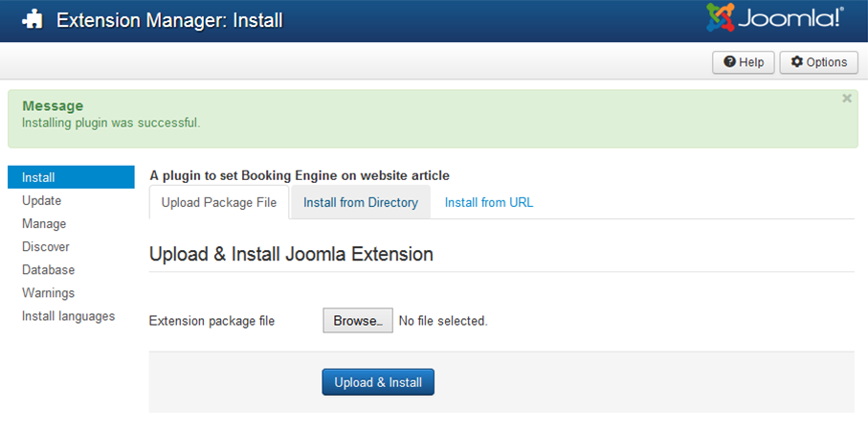Open the Help button
This screenshot has width=868, height=432.
pos(743,62)
